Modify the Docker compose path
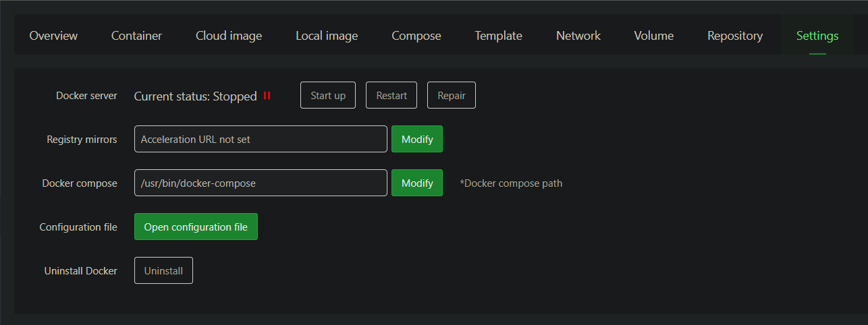The height and width of the screenshot is (325, 868). pyautogui.click(x=417, y=183)
